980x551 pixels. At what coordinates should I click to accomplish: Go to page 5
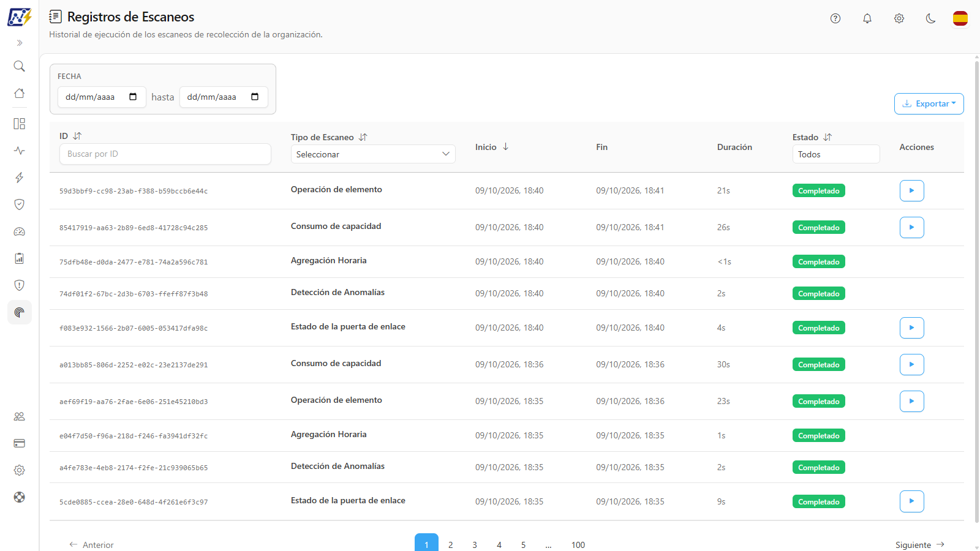[523, 544]
